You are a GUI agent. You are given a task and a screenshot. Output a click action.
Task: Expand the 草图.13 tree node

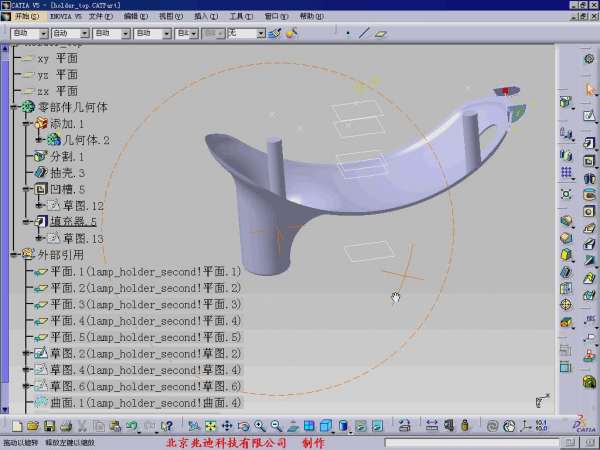[38, 238]
